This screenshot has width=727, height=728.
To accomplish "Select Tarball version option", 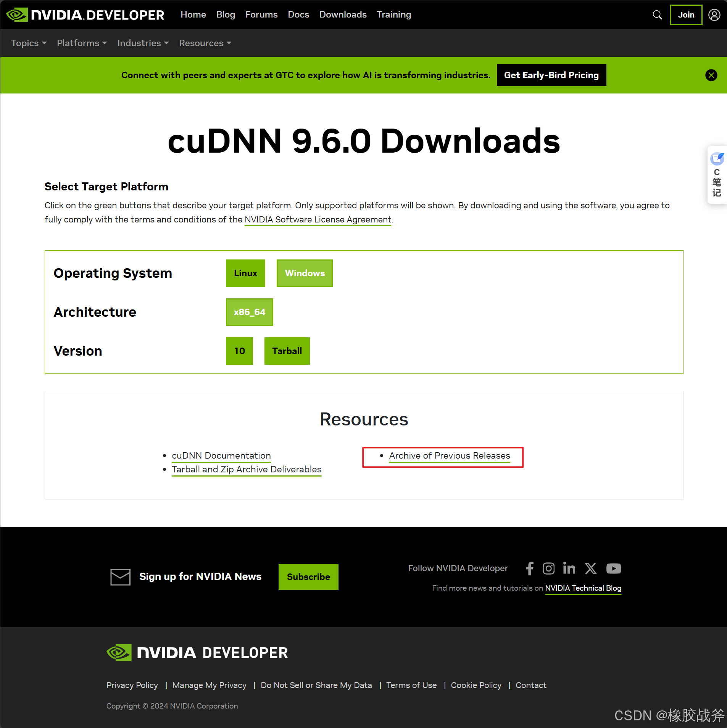I will (287, 351).
